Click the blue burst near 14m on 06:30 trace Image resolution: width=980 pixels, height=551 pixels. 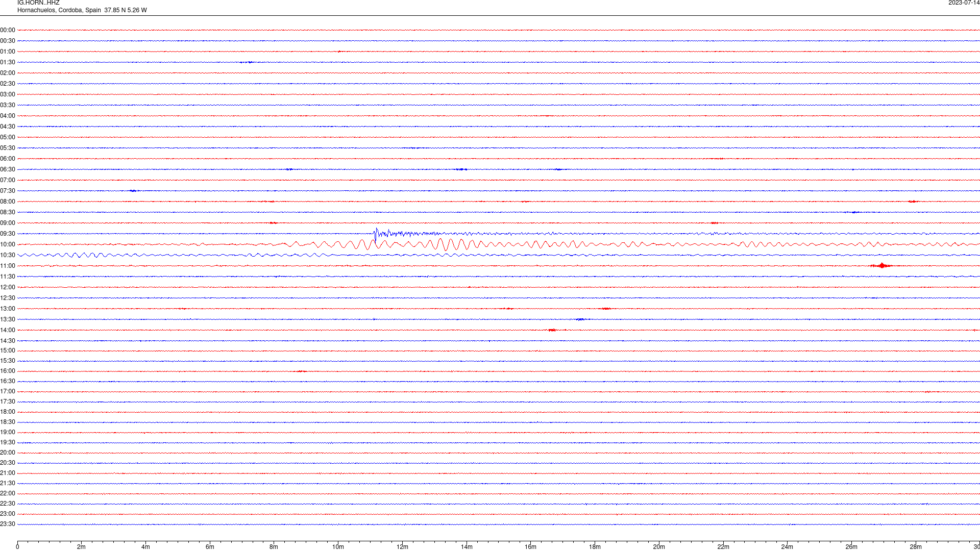[x=461, y=169]
